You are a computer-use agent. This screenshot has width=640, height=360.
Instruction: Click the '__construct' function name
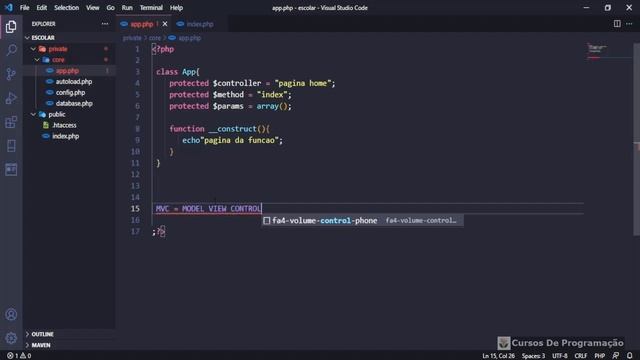(x=232, y=129)
